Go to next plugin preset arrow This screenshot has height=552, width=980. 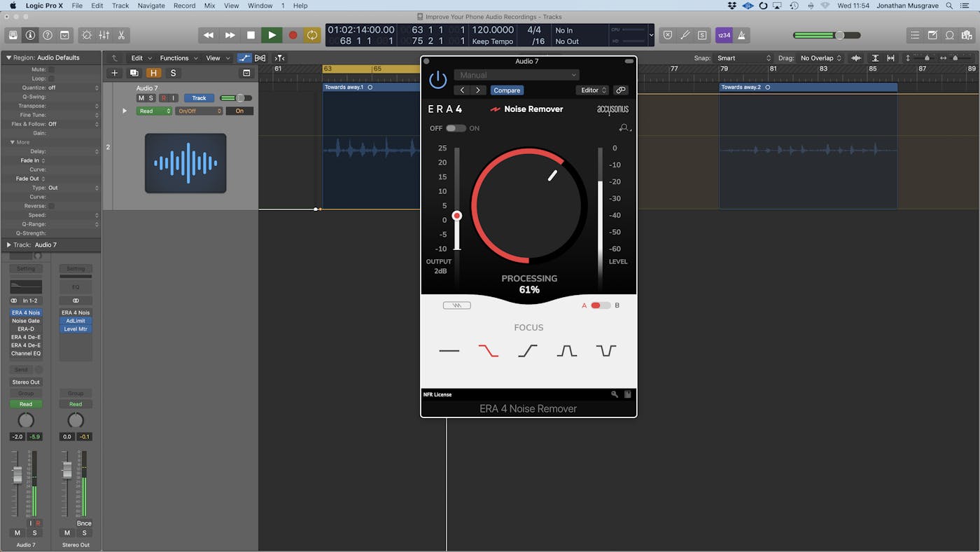click(x=478, y=90)
